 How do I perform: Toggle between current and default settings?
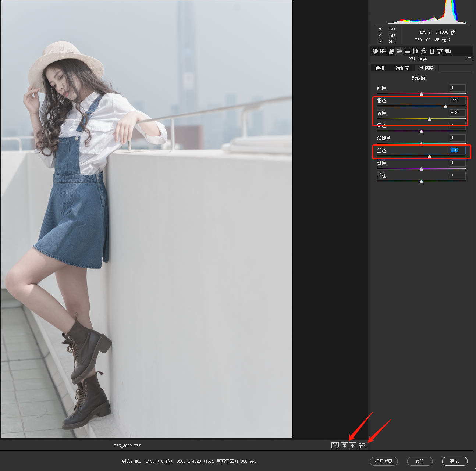(x=362, y=445)
